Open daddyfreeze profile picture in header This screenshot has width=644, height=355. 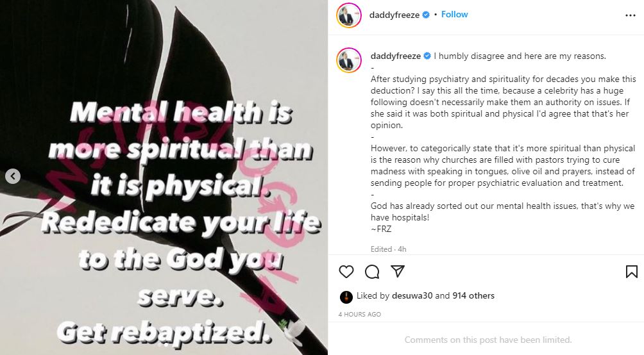(x=349, y=15)
